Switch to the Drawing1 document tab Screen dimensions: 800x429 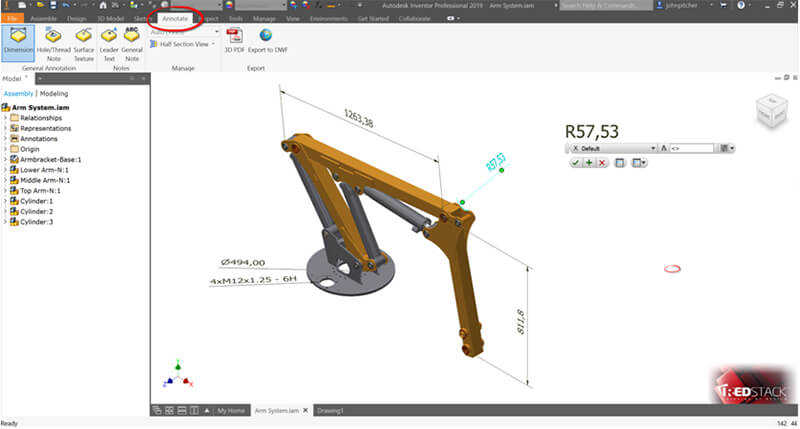click(330, 411)
